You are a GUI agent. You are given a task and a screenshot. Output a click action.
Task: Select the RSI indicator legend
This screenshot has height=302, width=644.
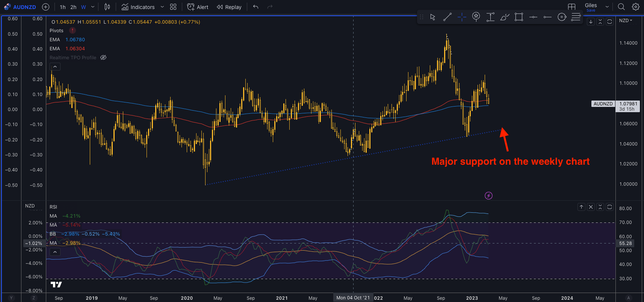point(53,207)
